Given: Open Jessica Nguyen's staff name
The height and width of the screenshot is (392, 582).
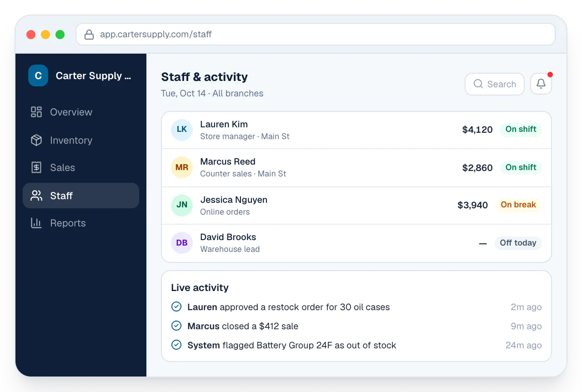Looking at the screenshot, I should coord(234,200).
